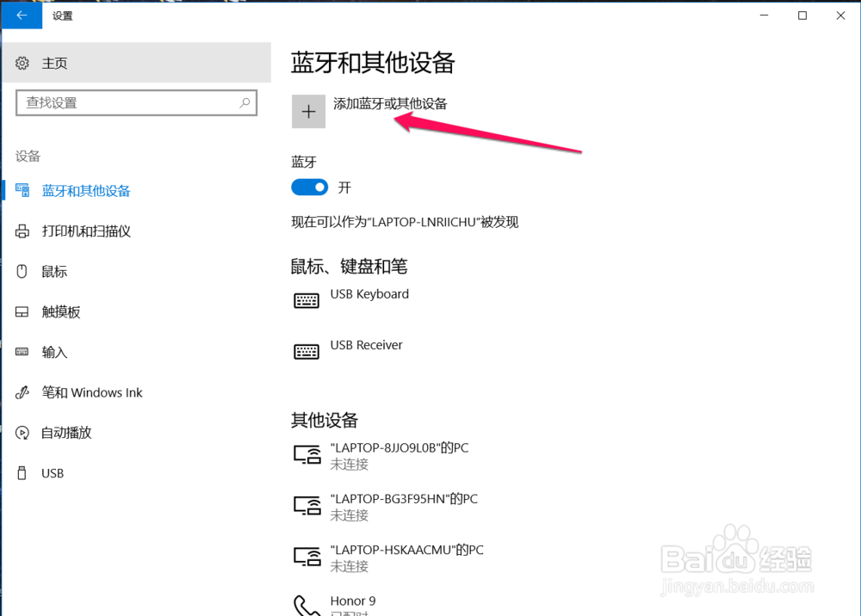861x616 pixels.
Task: Select "LAPTOP-BG3F95HN"的PC device entry
Action: coord(404,499)
